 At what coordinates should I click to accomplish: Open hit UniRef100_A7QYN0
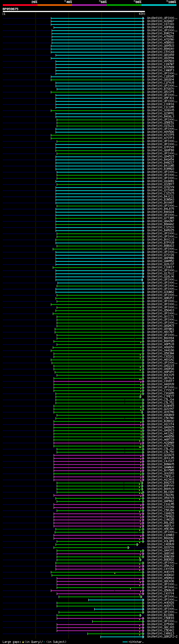click(161, 40)
